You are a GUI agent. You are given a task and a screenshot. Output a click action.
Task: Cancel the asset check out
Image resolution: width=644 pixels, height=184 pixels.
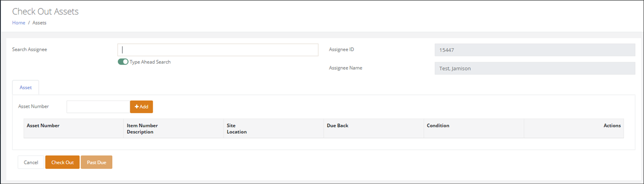31,162
